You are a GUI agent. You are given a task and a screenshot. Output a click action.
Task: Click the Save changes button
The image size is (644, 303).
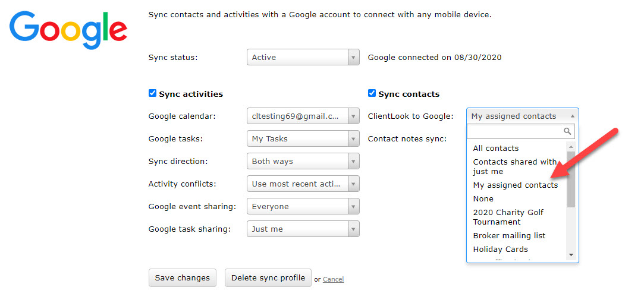pos(183,278)
